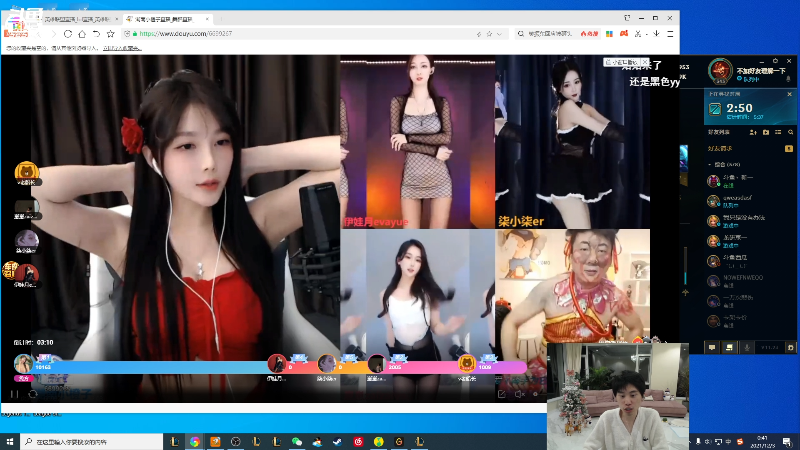
Task: Open the Windows Start menu
Action: 10,442
